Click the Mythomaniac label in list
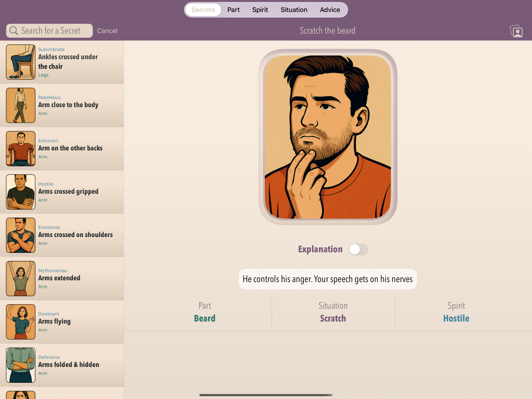The width and height of the screenshot is (532, 399). click(x=53, y=271)
